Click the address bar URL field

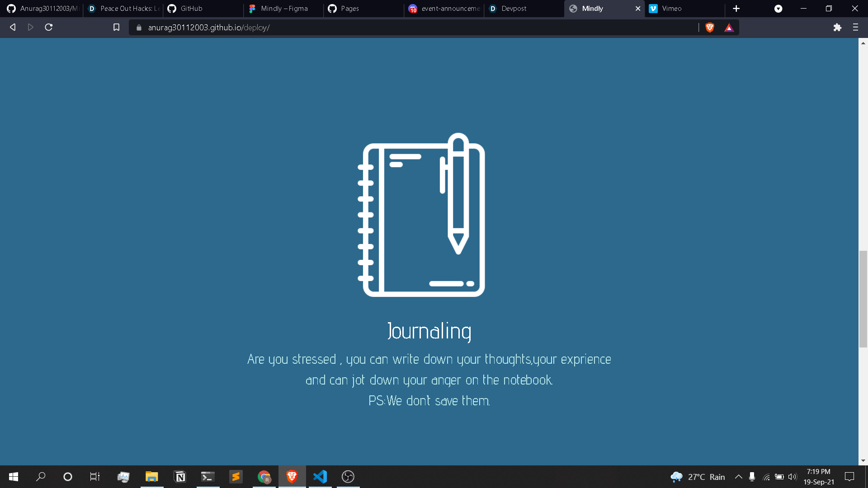407,28
